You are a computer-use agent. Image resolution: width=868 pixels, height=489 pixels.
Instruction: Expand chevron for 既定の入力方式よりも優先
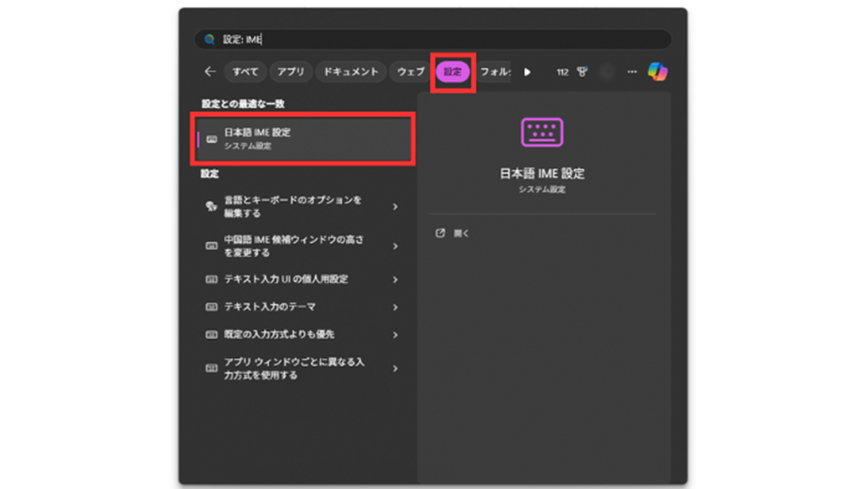395,335
